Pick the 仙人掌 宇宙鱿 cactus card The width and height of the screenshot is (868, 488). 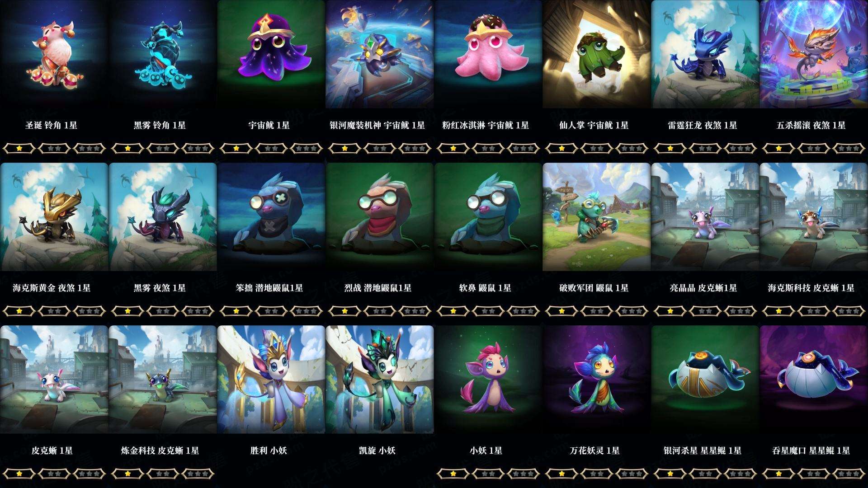coord(596,54)
